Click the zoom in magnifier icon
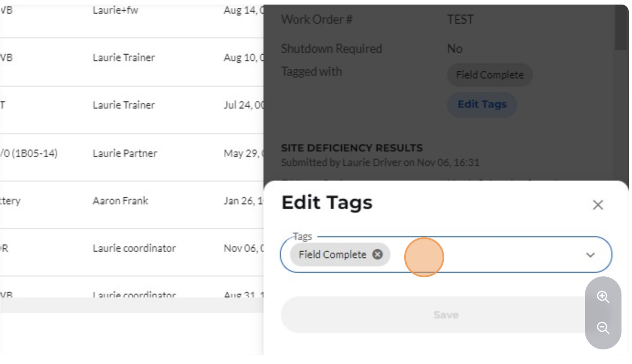 tap(603, 297)
